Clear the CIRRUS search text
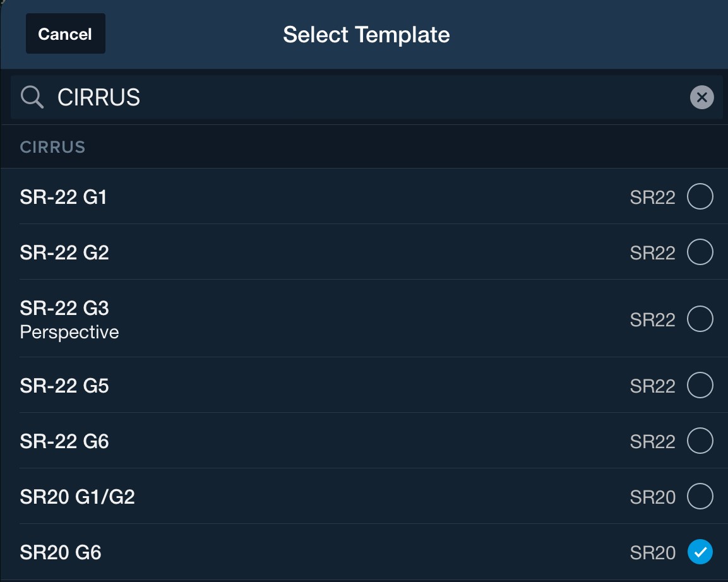Screen dimensions: 728x582 tap(701, 97)
